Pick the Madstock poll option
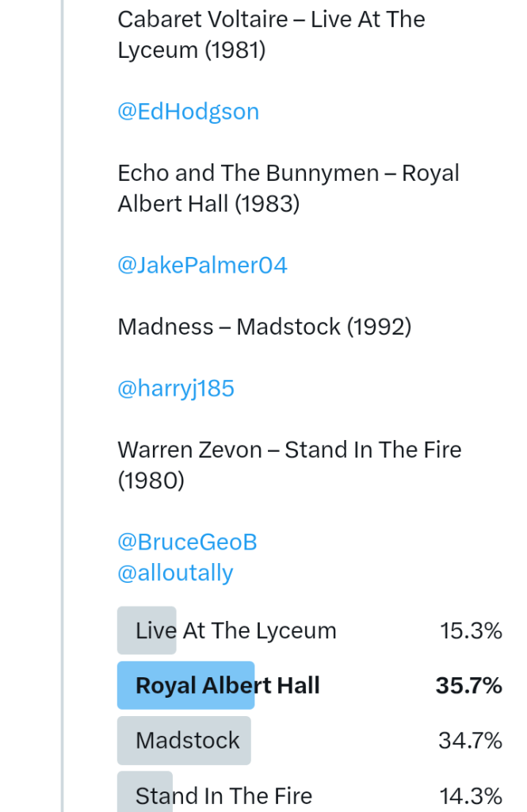Screen dimensions: 527x812 click(188, 741)
